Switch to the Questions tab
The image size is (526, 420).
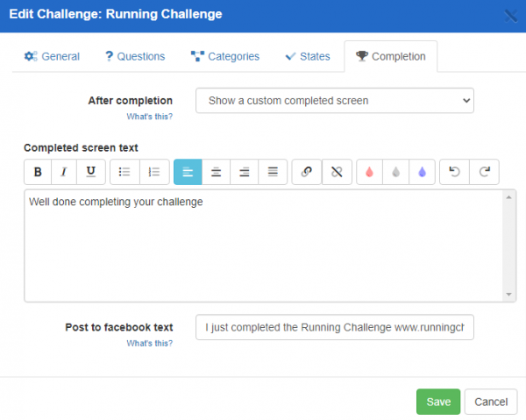pyautogui.click(x=135, y=56)
